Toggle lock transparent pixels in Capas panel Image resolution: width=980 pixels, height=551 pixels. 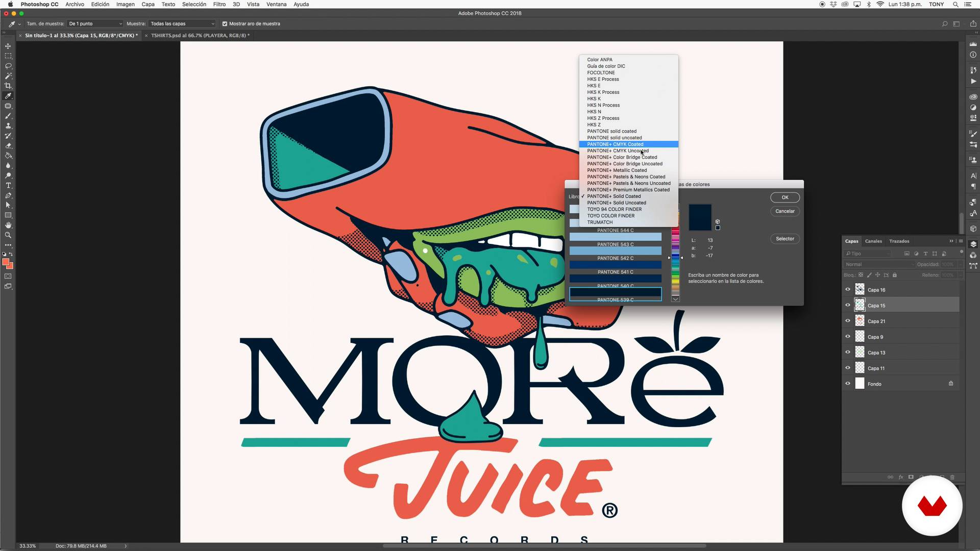[861, 275]
